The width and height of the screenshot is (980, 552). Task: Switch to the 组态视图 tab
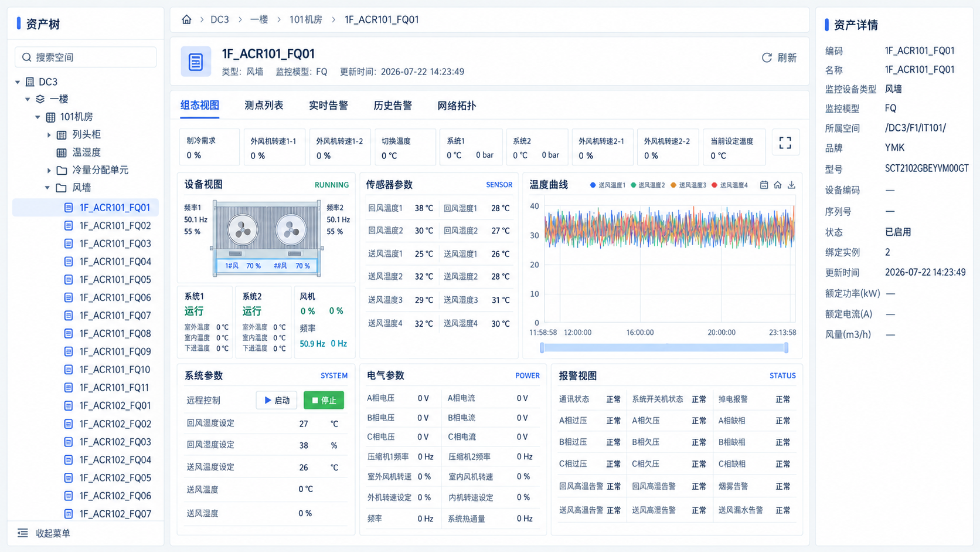200,106
